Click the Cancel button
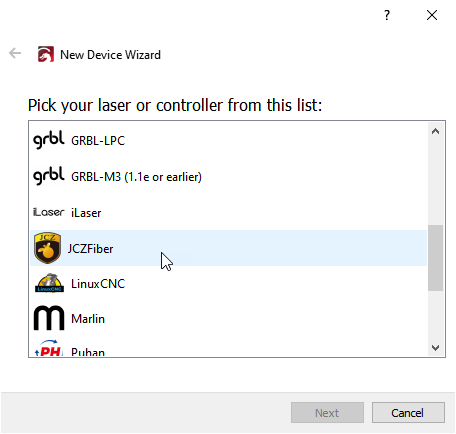This screenshot has height=434, width=456. point(408,413)
